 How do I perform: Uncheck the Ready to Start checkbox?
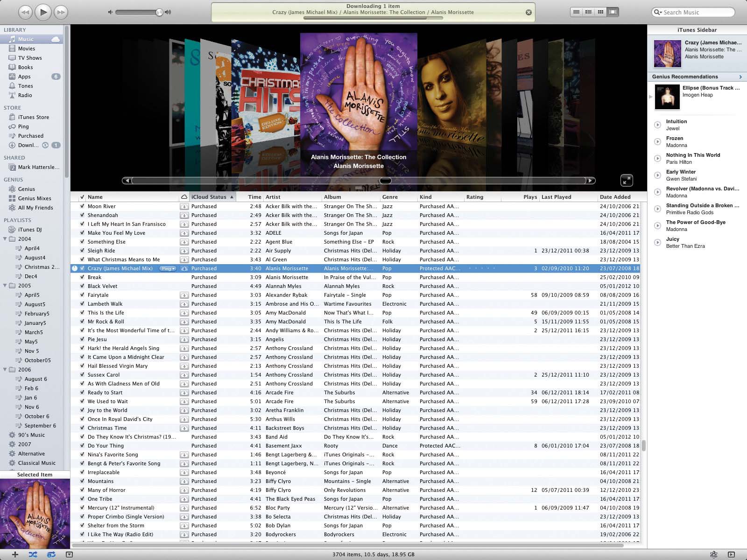pos(82,392)
